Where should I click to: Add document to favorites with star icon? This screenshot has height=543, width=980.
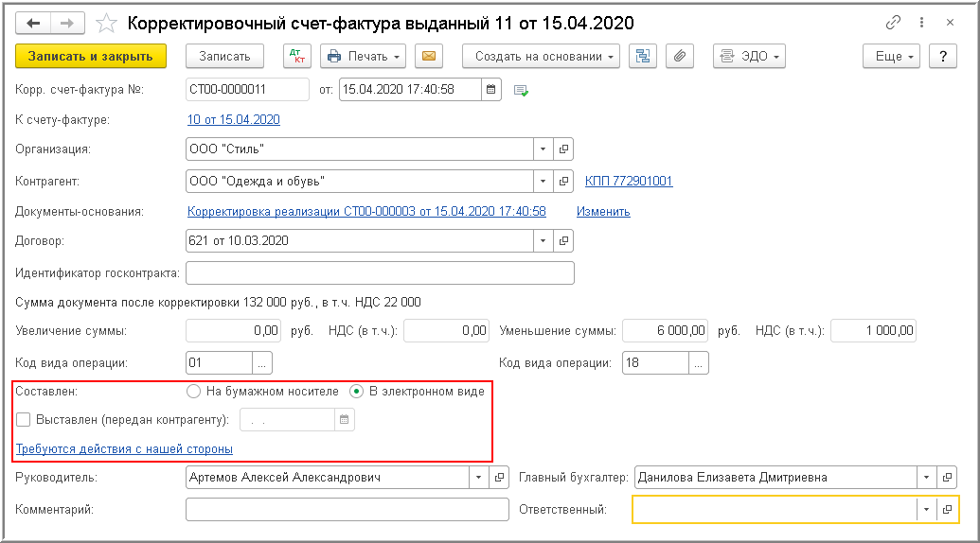coord(106,24)
